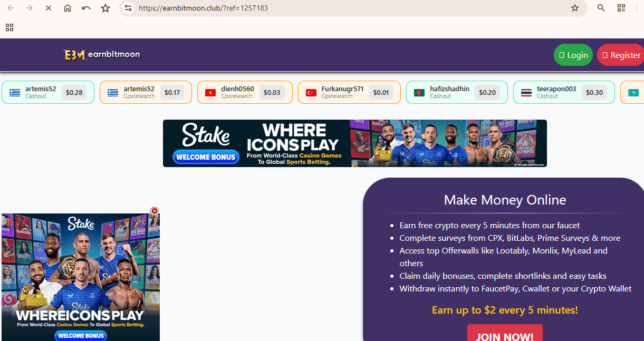Click the Login button
Image resolution: width=644 pixels, height=341 pixels.
tap(573, 55)
